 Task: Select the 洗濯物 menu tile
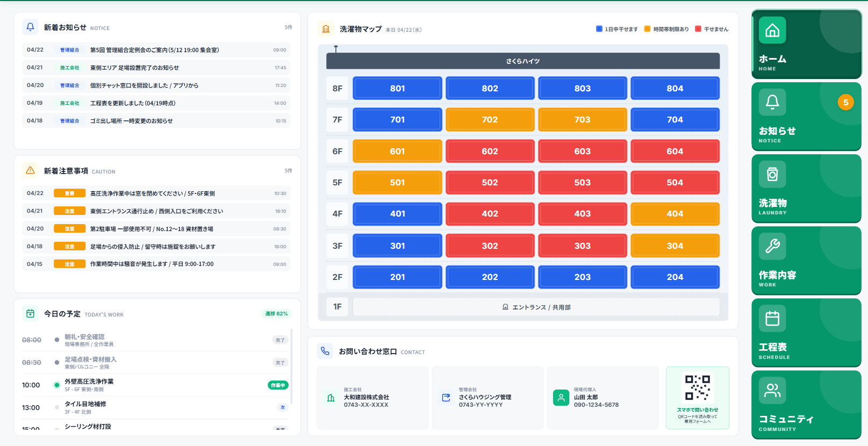point(806,188)
